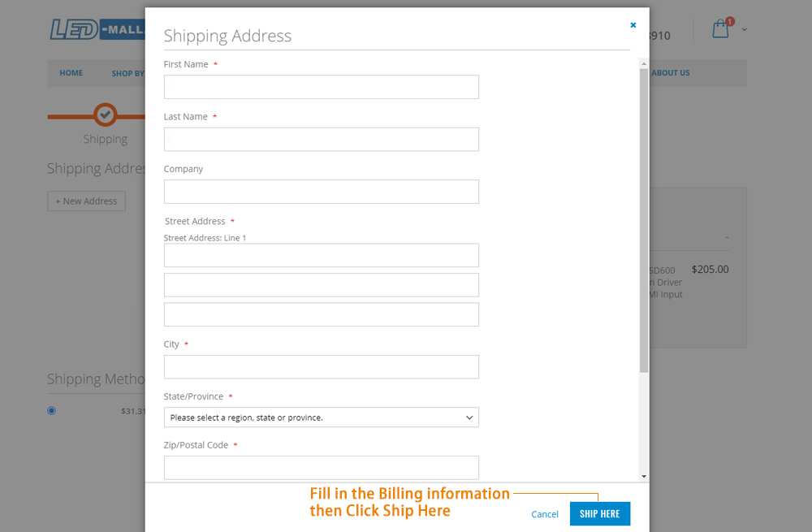Screen dimensions: 812x532
Task: Focus the Zip/Postal Code field
Action: click(321, 468)
